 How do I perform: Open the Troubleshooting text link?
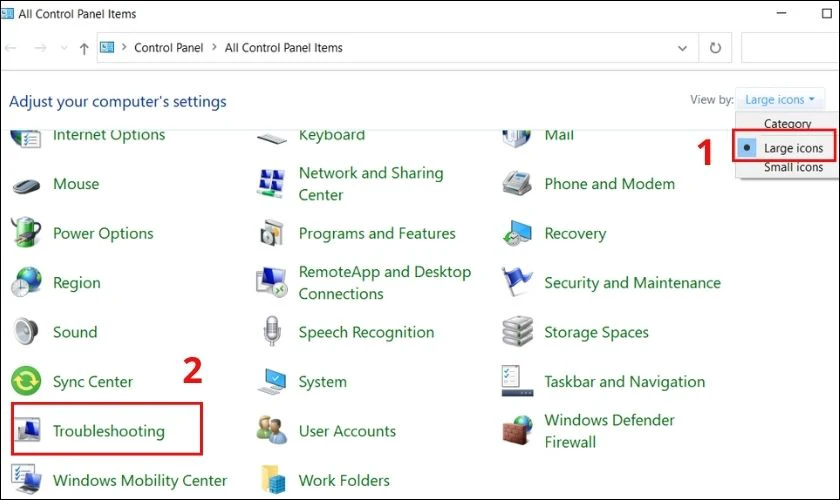[109, 431]
